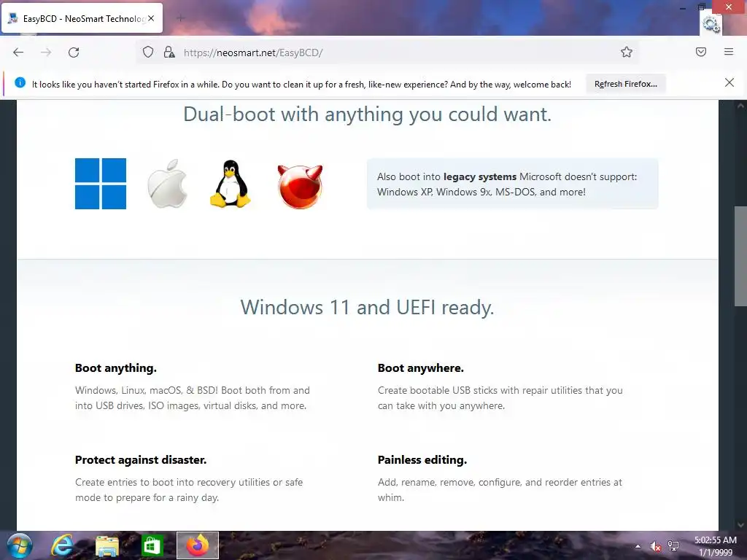Click the page vertical scrollbar thumb
This screenshot has width=747, height=560.
740,256
